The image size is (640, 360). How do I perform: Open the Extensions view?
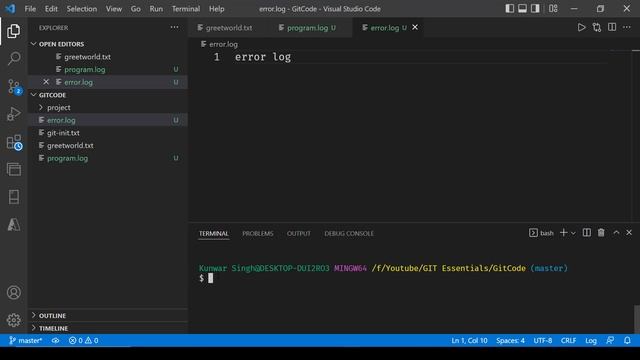[x=14, y=142]
